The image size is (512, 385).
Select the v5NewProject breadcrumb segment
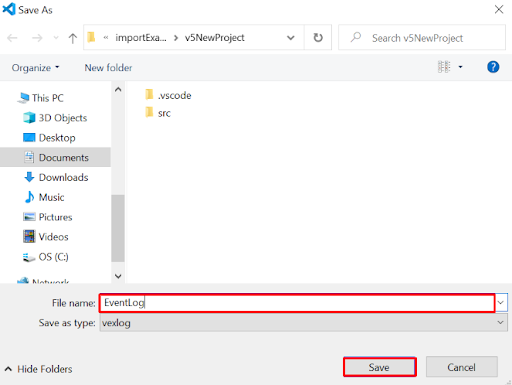215,38
